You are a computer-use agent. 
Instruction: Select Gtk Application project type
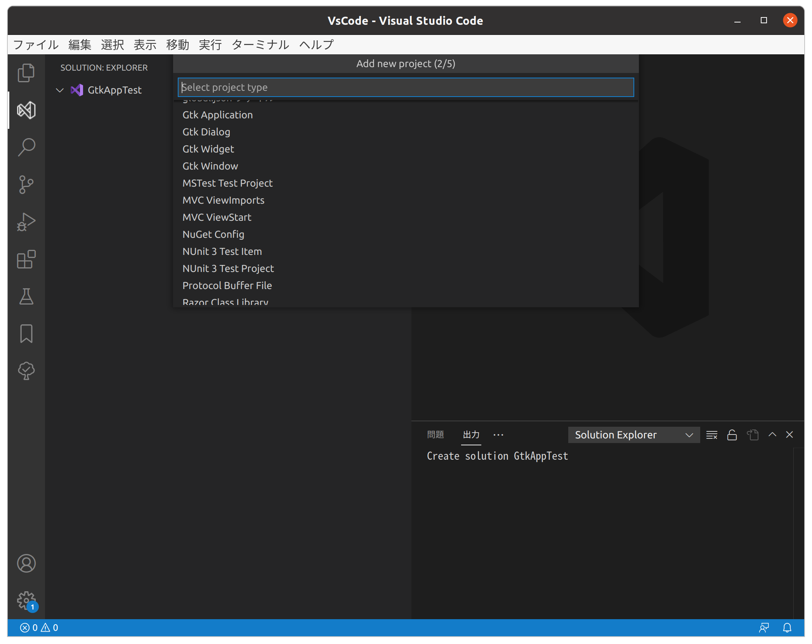pyautogui.click(x=217, y=114)
